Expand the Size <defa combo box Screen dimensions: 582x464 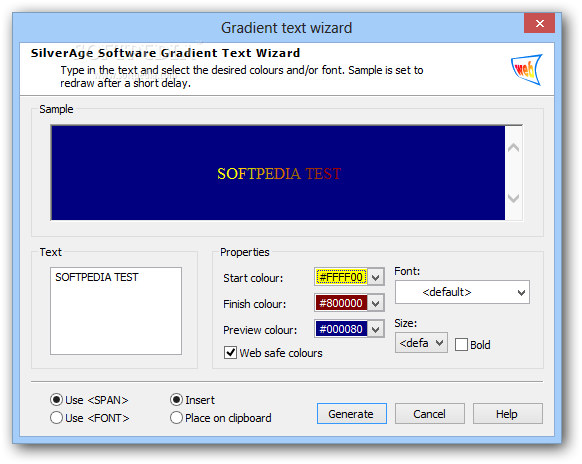(421, 343)
